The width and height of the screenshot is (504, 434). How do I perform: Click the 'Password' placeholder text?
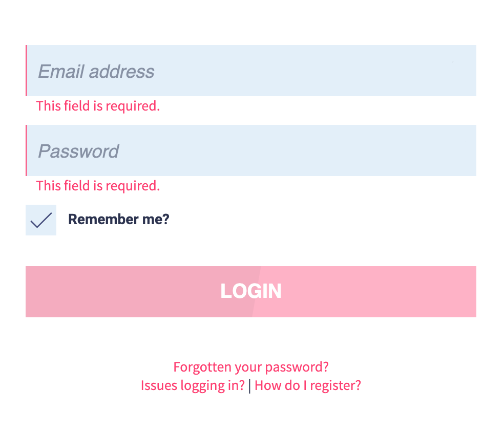pyautogui.click(x=78, y=151)
